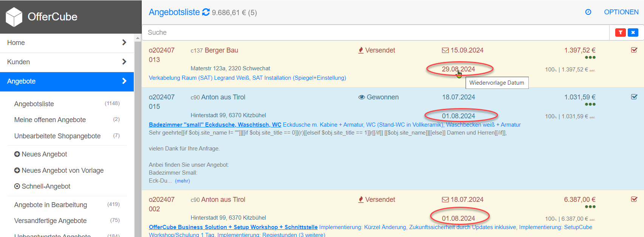Screen dimensions: 644x237
Task: Open the OPTIONEN menu
Action: [621, 12]
